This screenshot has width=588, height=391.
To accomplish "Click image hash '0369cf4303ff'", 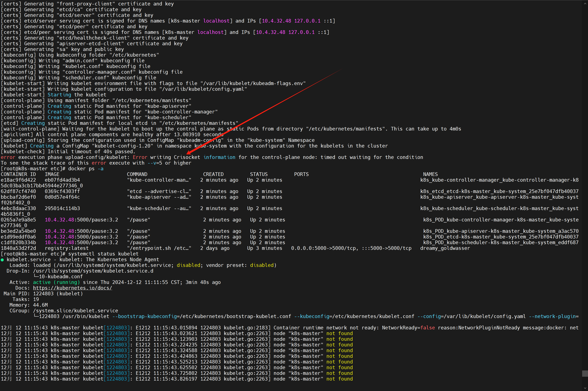I will click(x=62, y=192).
